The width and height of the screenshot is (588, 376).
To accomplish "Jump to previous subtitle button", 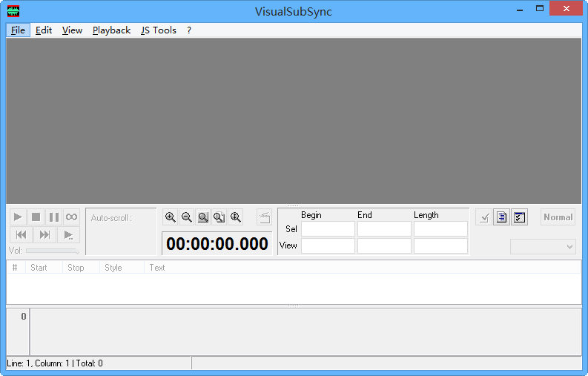I will pos(21,235).
